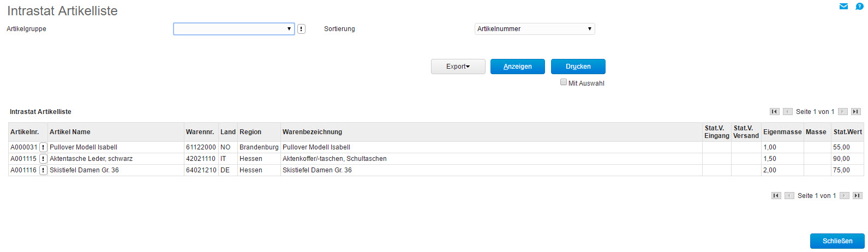Open the Artikelgruppe dropdown
The width and height of the screenshot is (868, 252).
[x=234, y=29]
